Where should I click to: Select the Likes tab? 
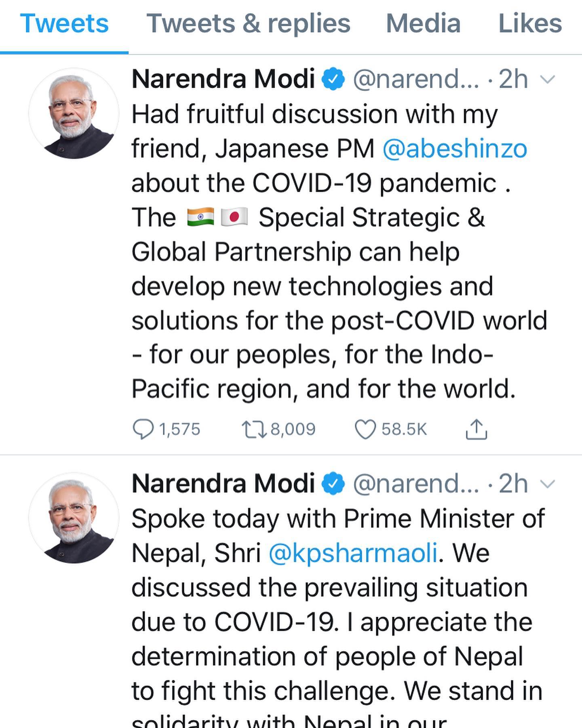pyautogui.click(x=530, y=23)
